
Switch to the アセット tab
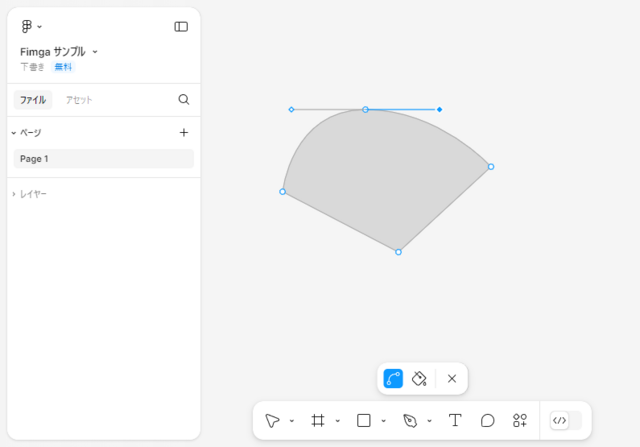[x=79, y=100]
